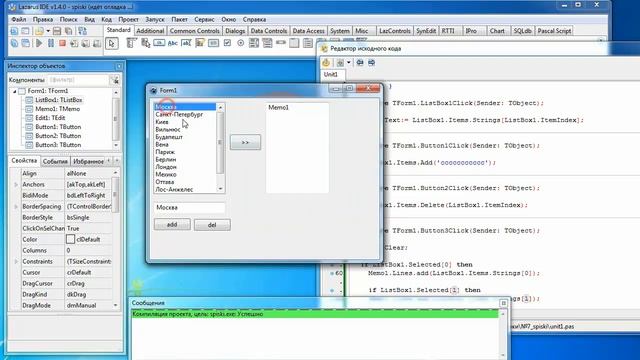Open the Файл menu

19,19
